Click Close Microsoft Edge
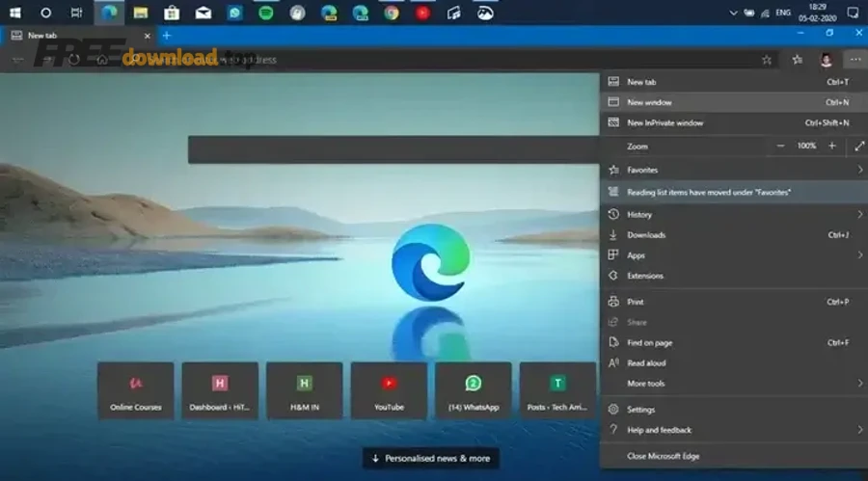Image resolution: width=868 pixels, height=481 pixels. 734,456
